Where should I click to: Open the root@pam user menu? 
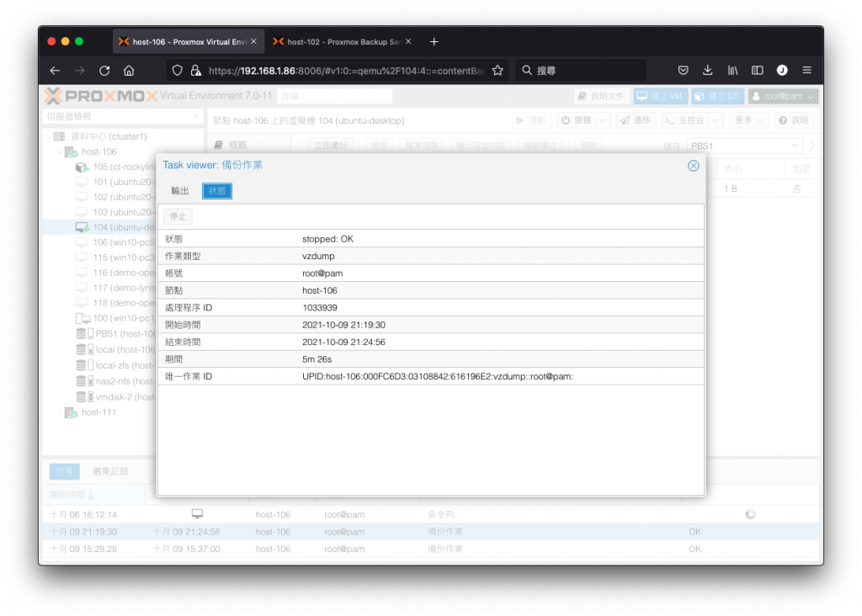point(784,96)
